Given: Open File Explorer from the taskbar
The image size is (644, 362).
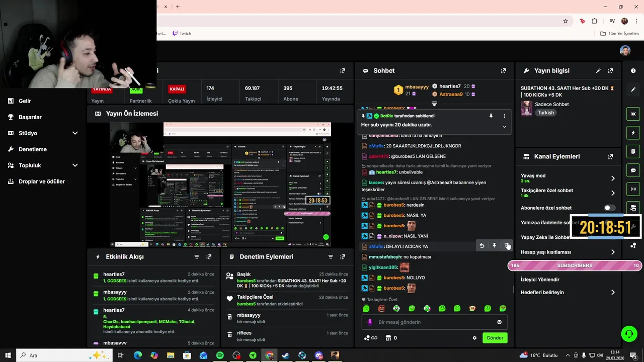Looking at the screenshot, I should (171, 355).
